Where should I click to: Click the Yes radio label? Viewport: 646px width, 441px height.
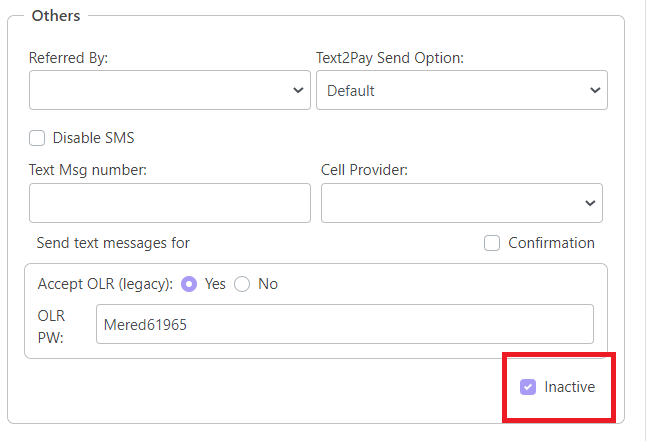point(215,284)
